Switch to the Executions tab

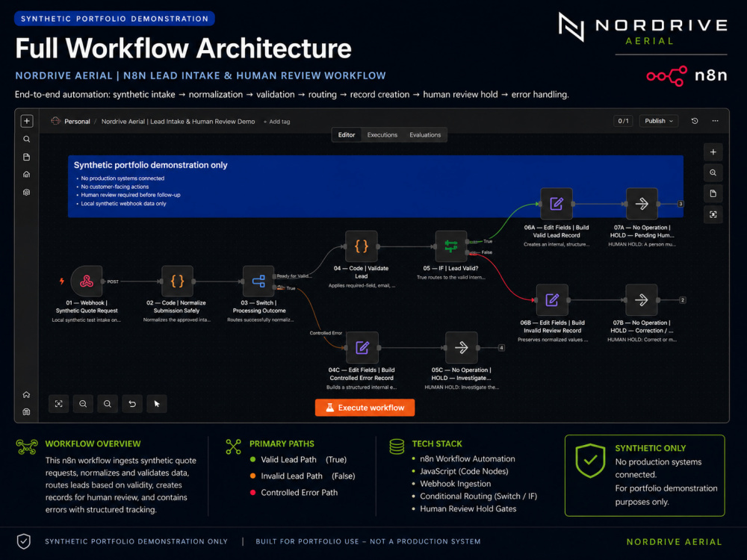(x=382, y=134)
